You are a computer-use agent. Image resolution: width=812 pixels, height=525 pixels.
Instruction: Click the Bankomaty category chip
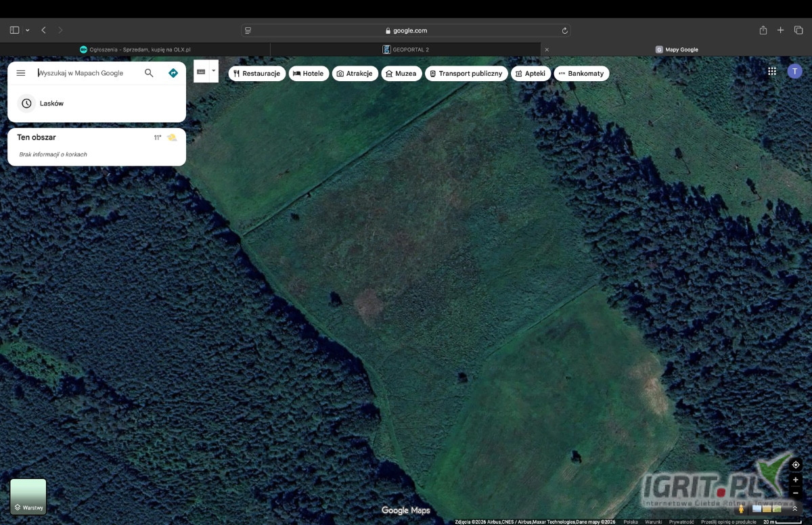[581, 73]
